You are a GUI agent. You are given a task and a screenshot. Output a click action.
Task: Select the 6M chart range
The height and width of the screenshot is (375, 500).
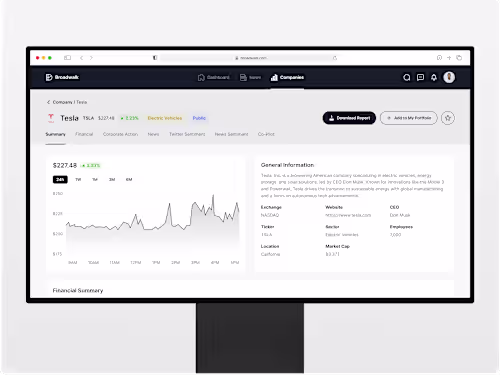point(129,179)
